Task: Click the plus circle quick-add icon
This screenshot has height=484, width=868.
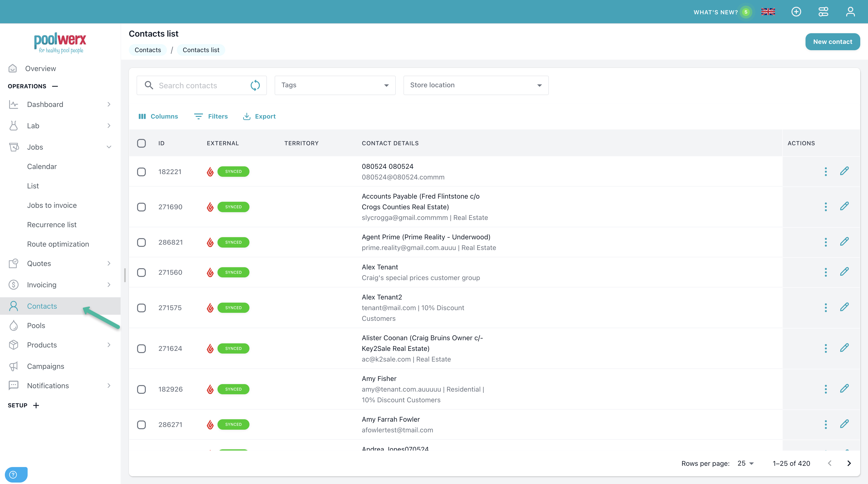Action: [796, 12]
